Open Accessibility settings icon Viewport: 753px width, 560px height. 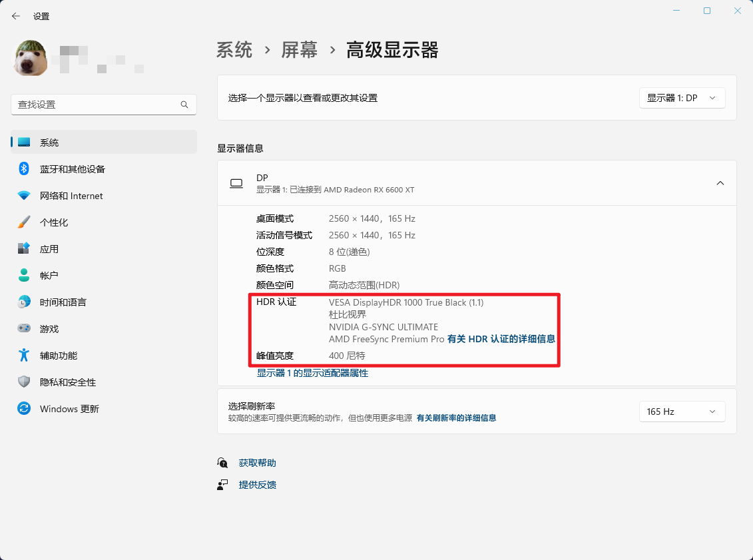(24, 355)
